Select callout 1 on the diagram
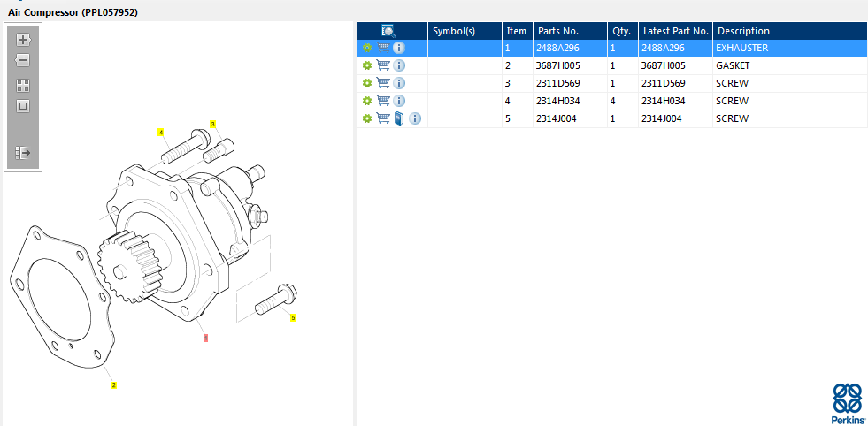This screenshot has height=426, width=868. point(205,338)
